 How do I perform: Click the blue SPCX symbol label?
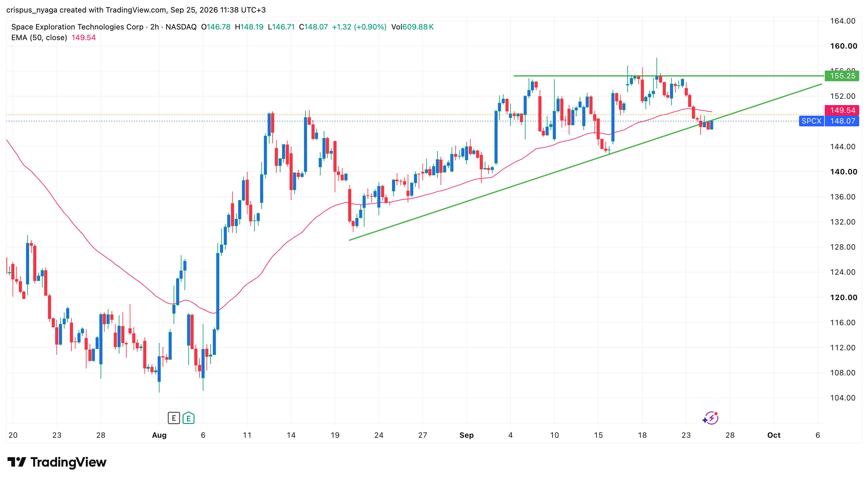point(811,121)
